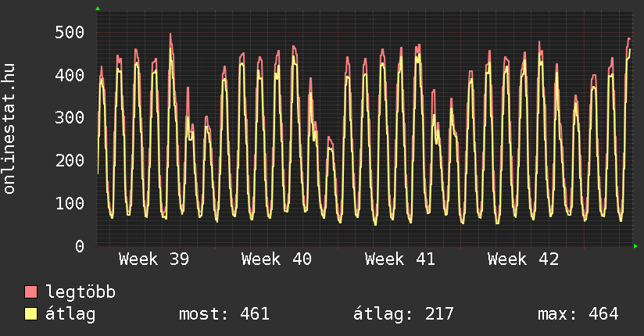Select the legtöbb legend label
This screenshot has width=644, height=336.
coord(81,292)
